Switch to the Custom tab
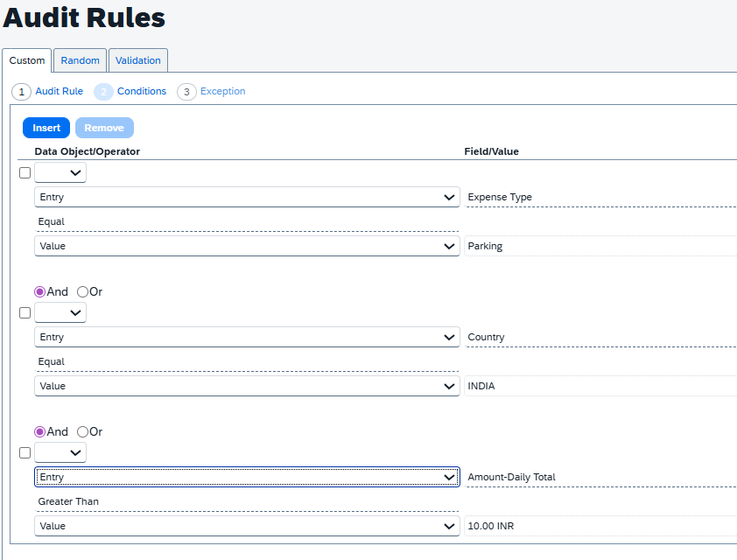 27,60
